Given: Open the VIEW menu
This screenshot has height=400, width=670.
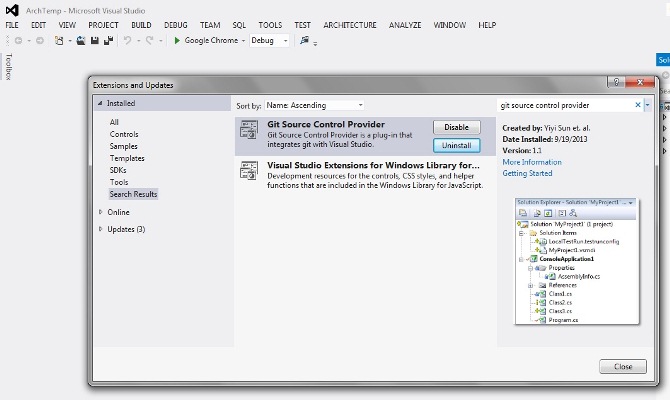Looking at the screenshot, I should tap(67, 25).
